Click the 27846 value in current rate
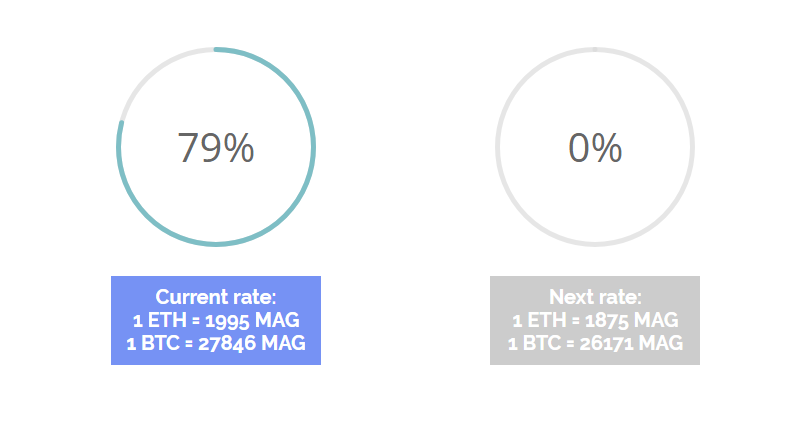The height and width of the screenshot is (426, 785). (x=244, y=343)
